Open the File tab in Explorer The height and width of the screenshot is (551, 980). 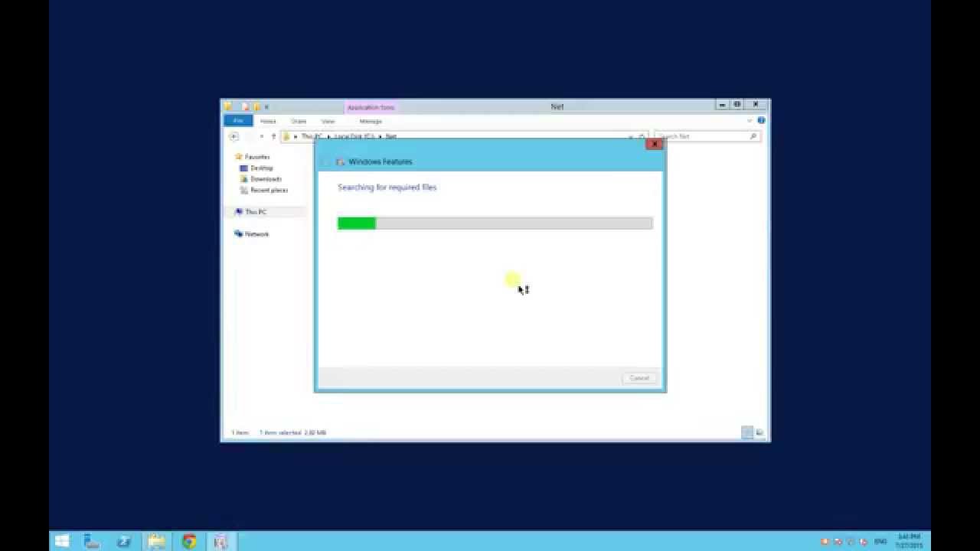[238, 121]
